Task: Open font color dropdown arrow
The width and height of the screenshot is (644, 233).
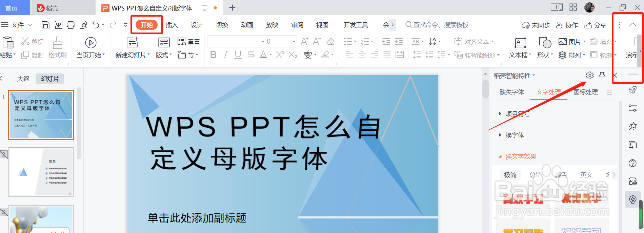Action: coord(270,55)
